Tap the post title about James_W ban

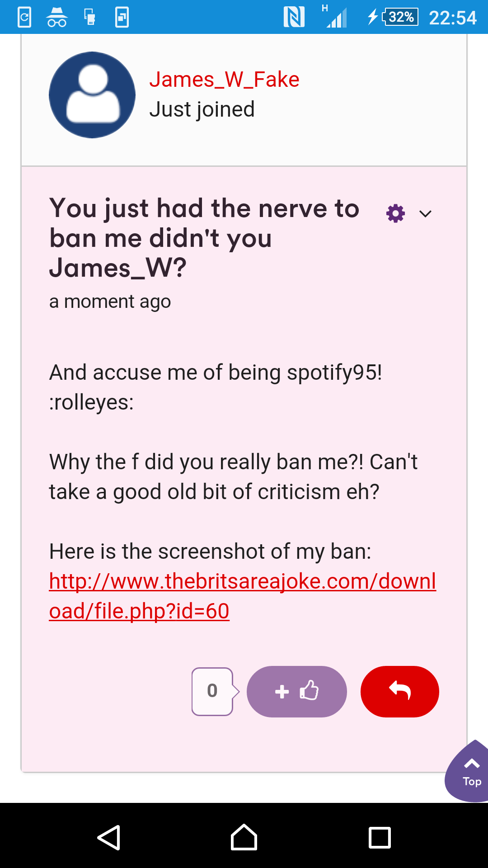[204, 238]
